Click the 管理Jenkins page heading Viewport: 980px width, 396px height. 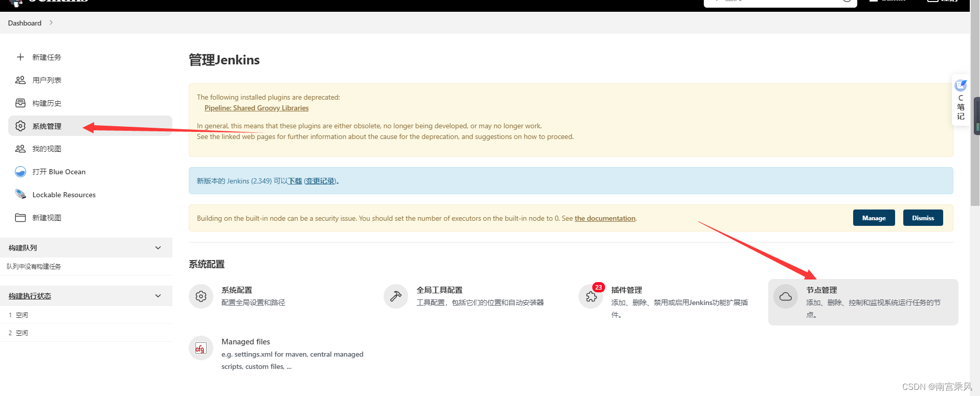point(224,60)
